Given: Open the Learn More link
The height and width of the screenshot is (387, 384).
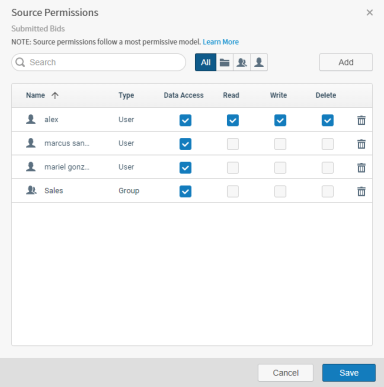Looking at the screenshot, I should [221, 42].
